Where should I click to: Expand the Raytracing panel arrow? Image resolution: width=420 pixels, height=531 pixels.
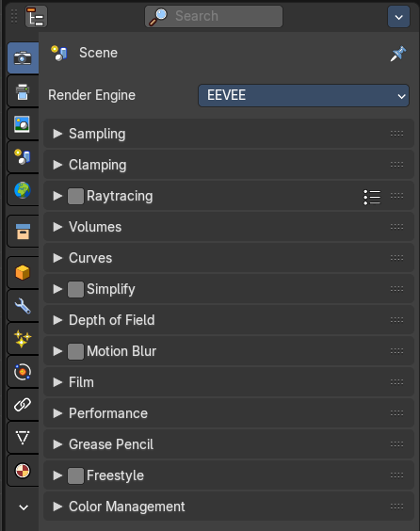point(58,196)
